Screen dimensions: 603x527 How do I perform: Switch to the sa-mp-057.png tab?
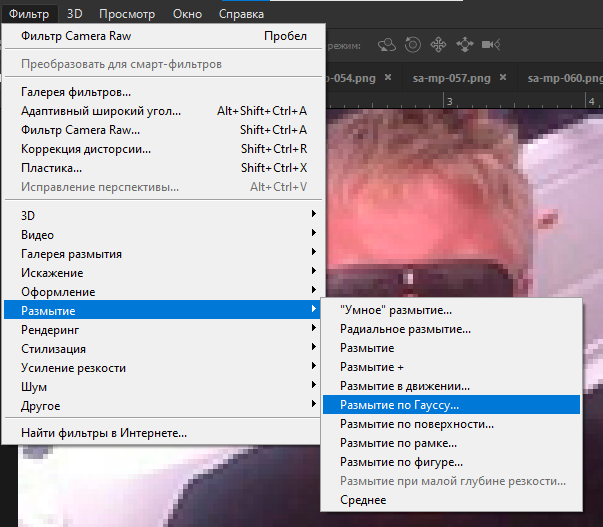point(451,78)
